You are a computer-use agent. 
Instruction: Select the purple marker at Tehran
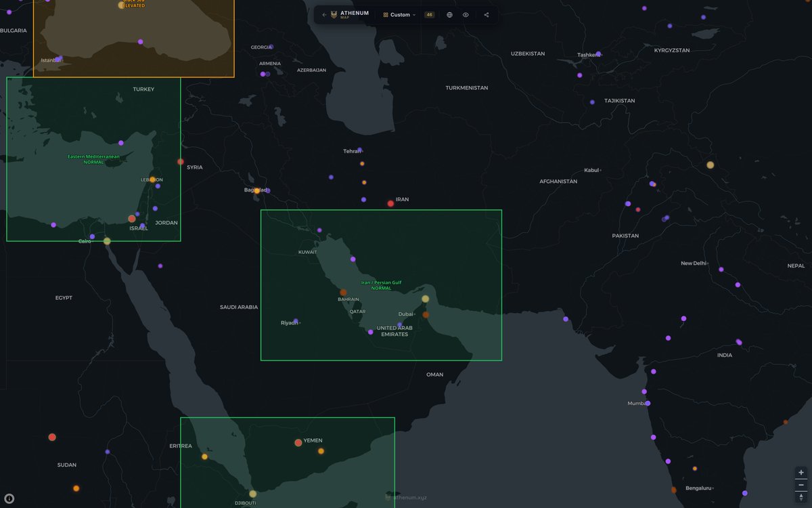click(359, 150)
